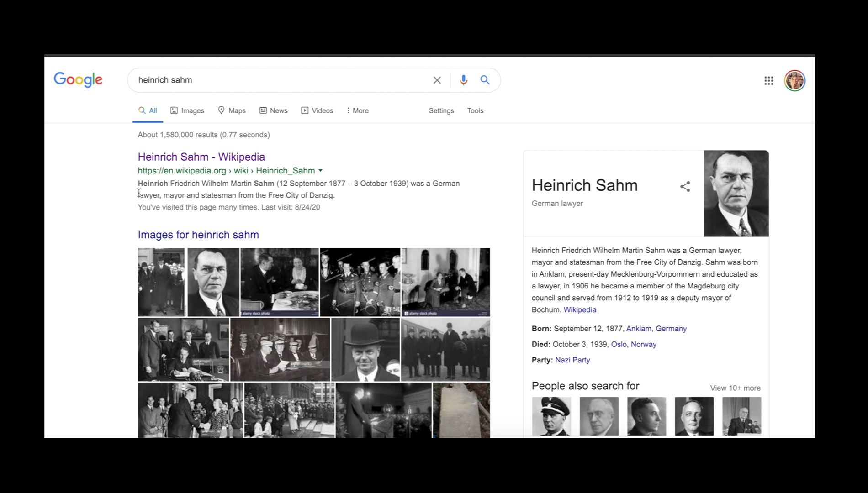This screenshot has width=868, height=493.
Task: Click the en.wikipedia.org Heinrich_Sahm URL
Action: pyautogui.click(x=226, y=171)
